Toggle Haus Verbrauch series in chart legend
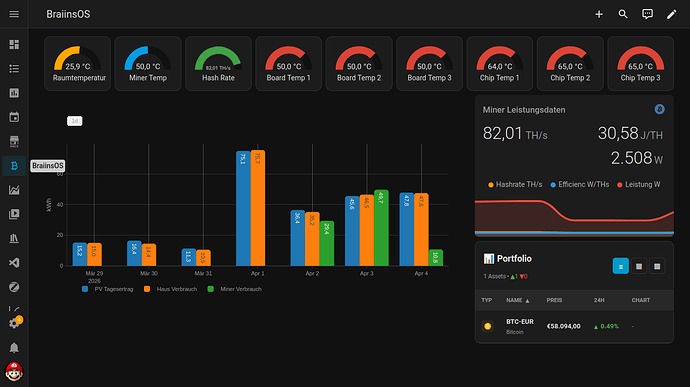 point(170,289)
